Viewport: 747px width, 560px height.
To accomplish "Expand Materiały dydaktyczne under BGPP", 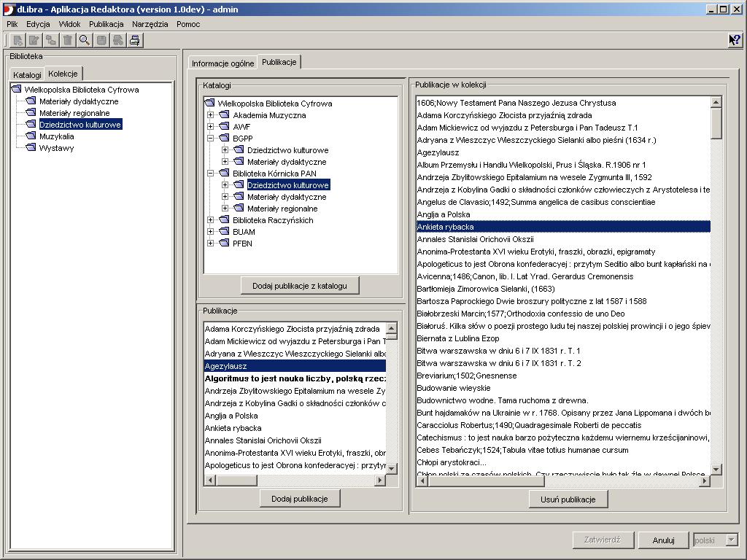I will 225,161.
